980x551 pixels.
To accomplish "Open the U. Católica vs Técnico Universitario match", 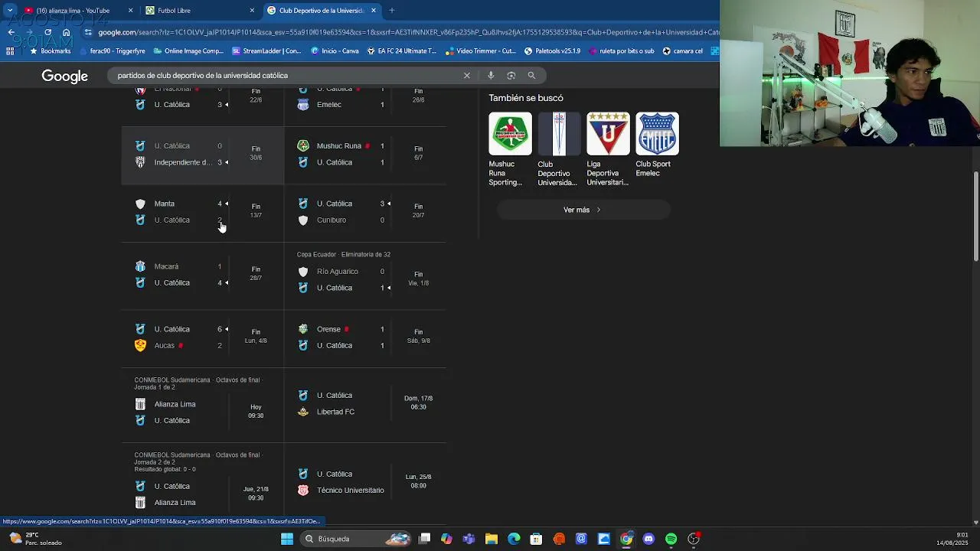I will (x=365, y=482).
